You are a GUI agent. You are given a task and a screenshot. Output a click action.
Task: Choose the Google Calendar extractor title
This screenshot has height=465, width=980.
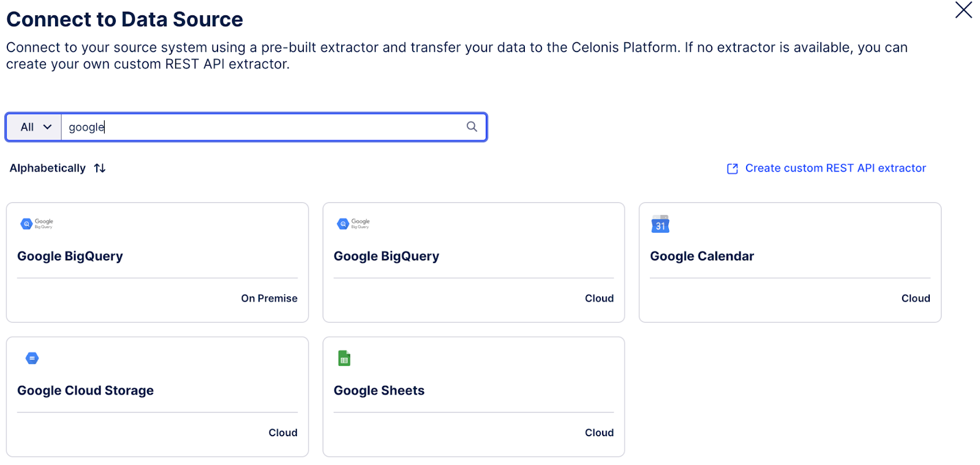click(x=702, y=256)
